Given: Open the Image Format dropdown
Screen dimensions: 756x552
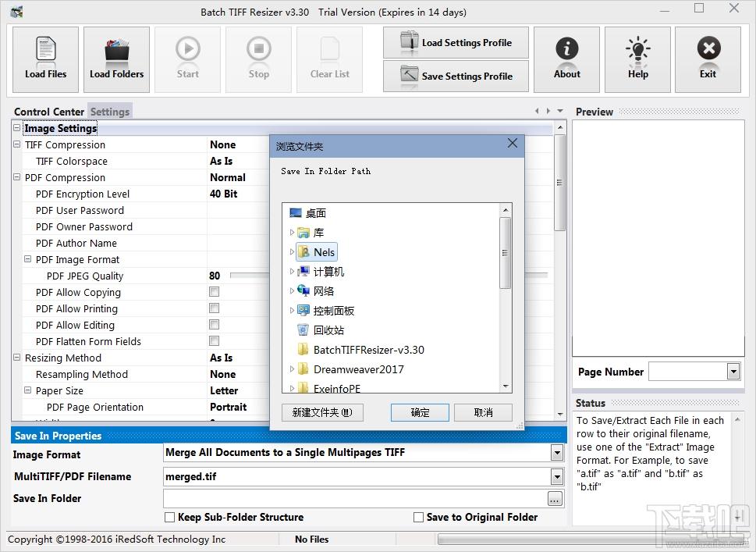Looking at the screenshot, I should [557, 453].
